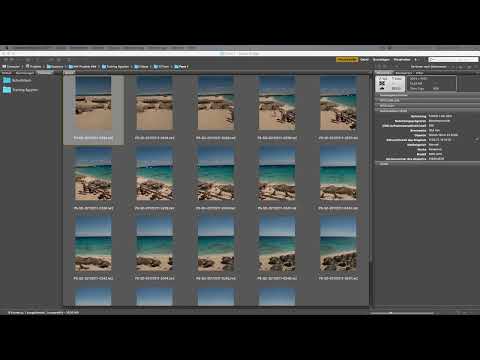
Task: Switch to the Keywords tab in right panel
Action: (404, 73)
